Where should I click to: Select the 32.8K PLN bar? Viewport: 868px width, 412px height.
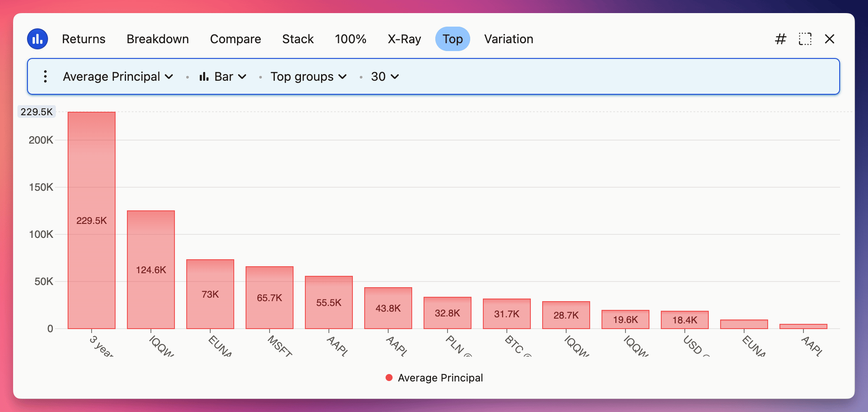448,313
